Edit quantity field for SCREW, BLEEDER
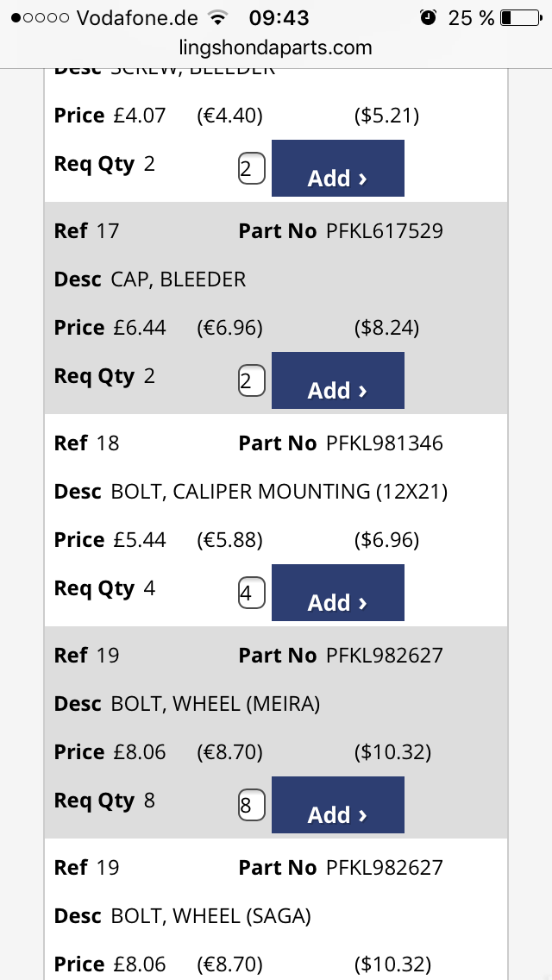Viewport: 552px width, 980px height. pyautogui.click(x=251, y=169)
